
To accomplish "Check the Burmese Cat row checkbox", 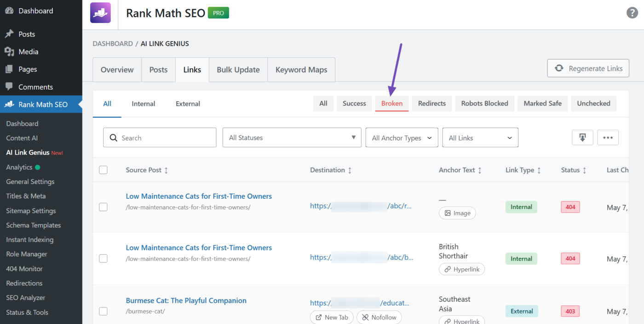I will [103, 311].
